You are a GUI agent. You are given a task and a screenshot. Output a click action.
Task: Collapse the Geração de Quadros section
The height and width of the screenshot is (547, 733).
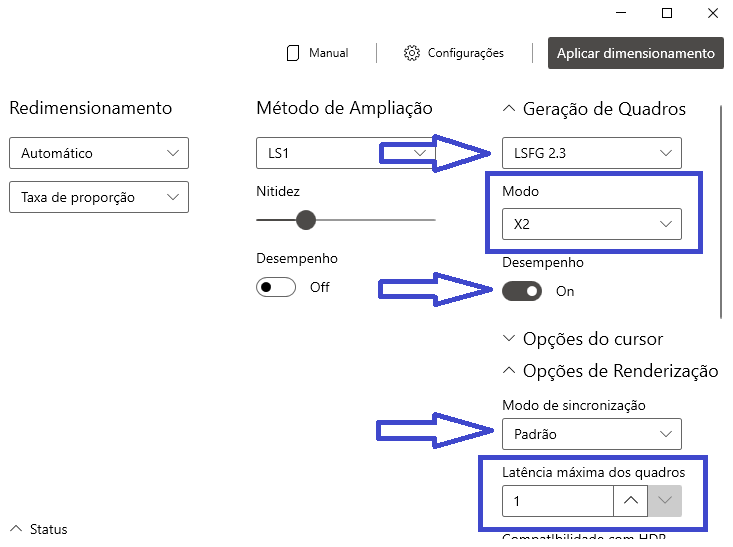(509, 108)
